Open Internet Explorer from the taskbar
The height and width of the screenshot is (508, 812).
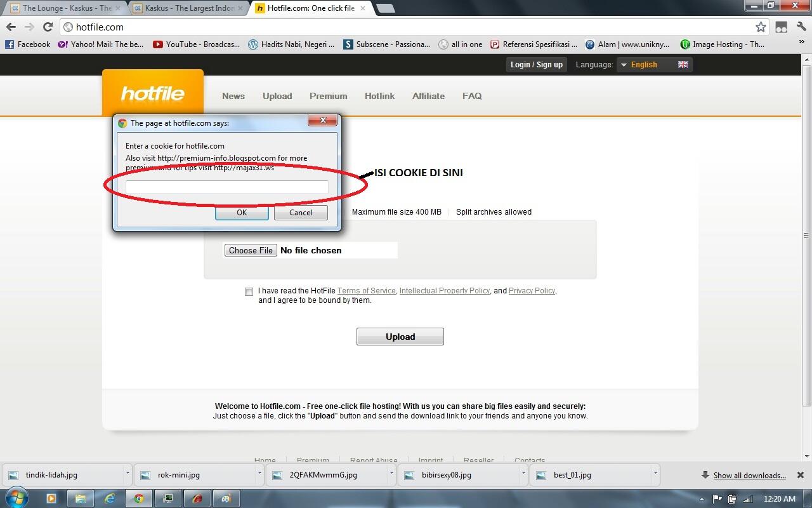click(110, 498)
